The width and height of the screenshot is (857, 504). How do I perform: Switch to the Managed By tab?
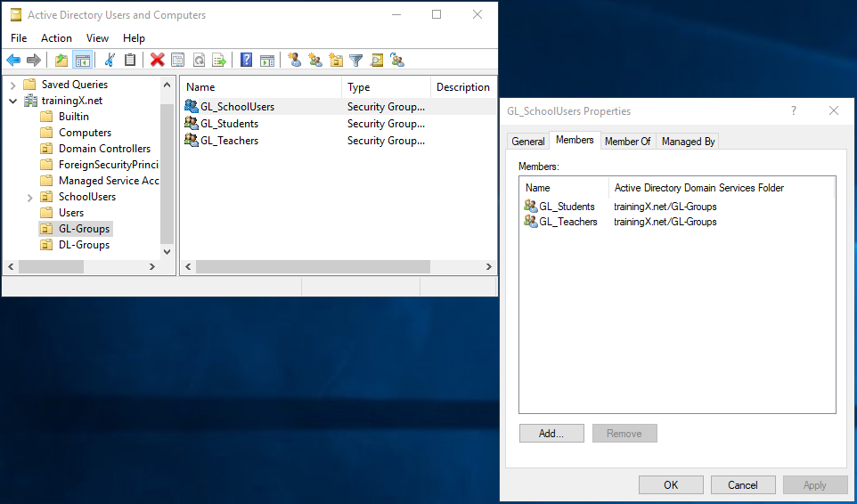click(x=688, y=142)
